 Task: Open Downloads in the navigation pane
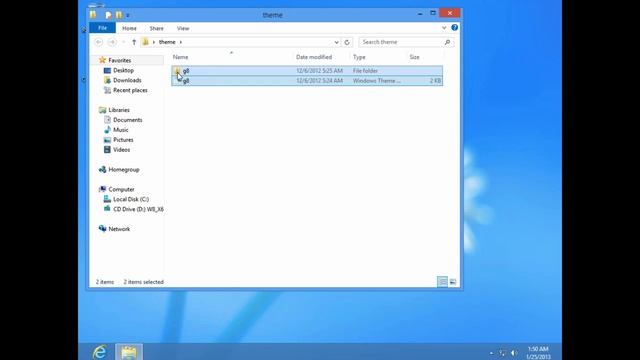127,80
